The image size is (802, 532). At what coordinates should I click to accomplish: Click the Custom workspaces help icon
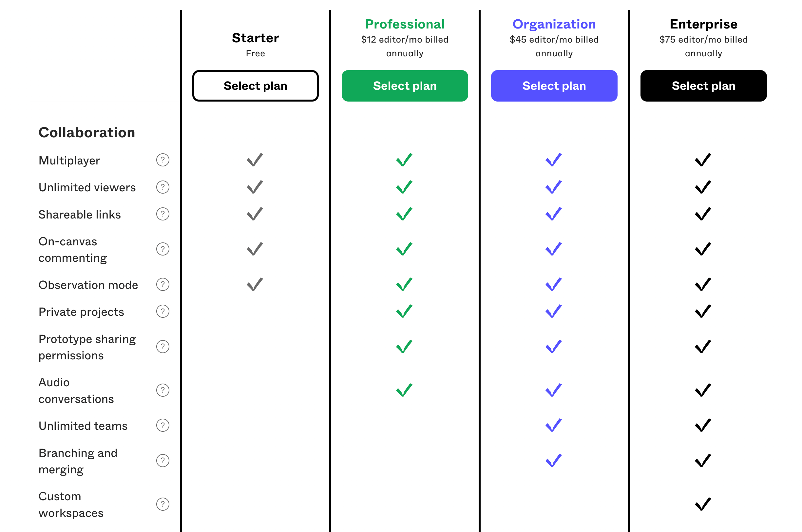pyautogui.click(x=159, y=509)
